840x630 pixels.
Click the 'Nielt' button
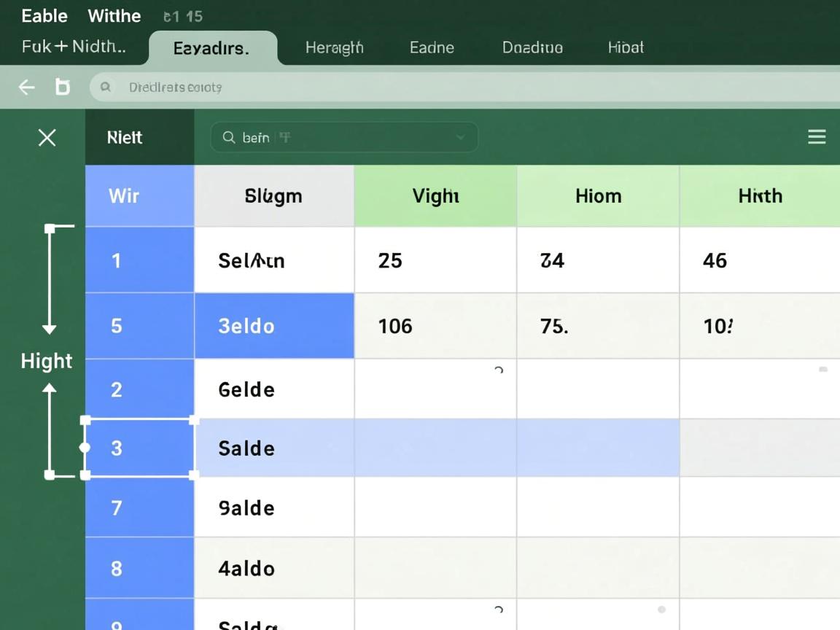tap(125, 137)
